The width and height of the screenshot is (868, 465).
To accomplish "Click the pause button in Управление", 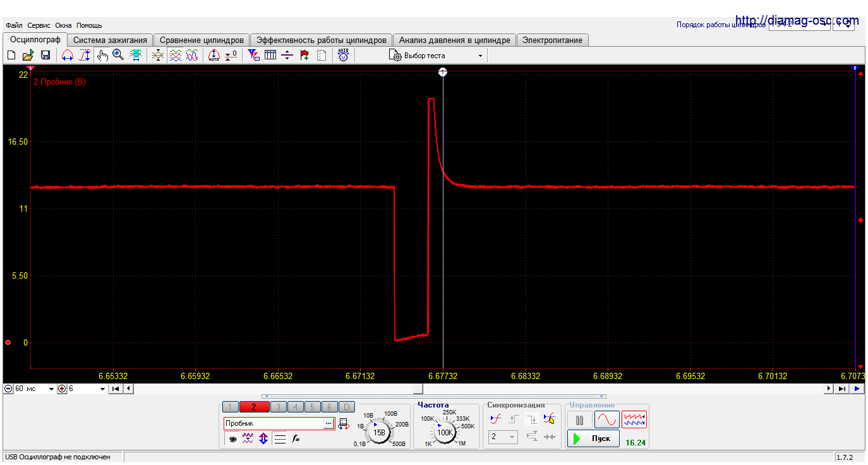I will 579,420.
